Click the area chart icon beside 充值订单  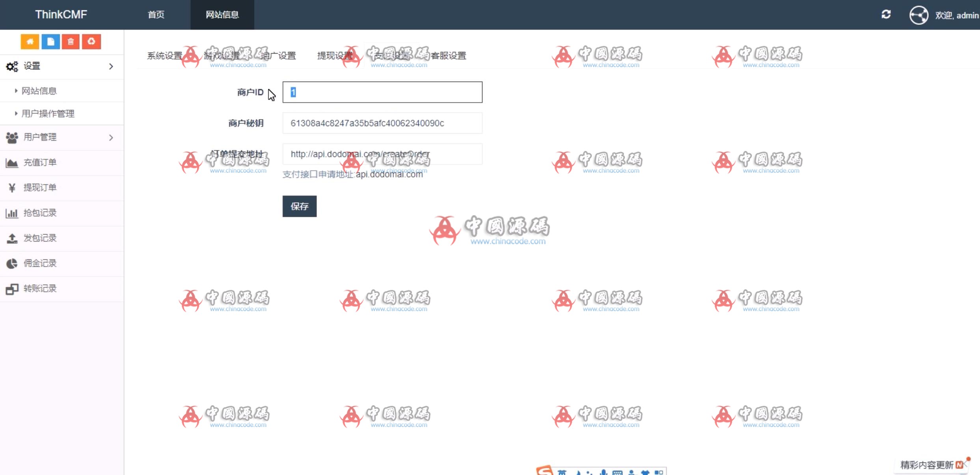[x=12, y=162]
